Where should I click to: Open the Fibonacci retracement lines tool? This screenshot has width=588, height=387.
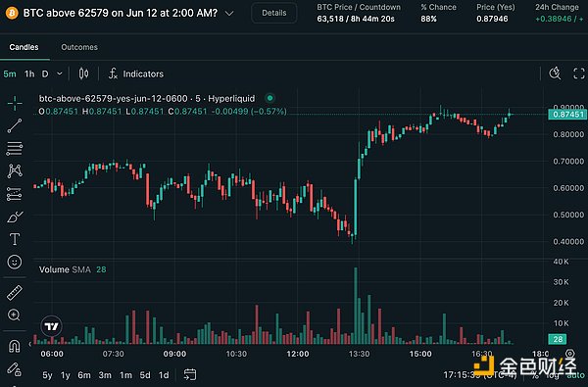click(x=15, y=149)
